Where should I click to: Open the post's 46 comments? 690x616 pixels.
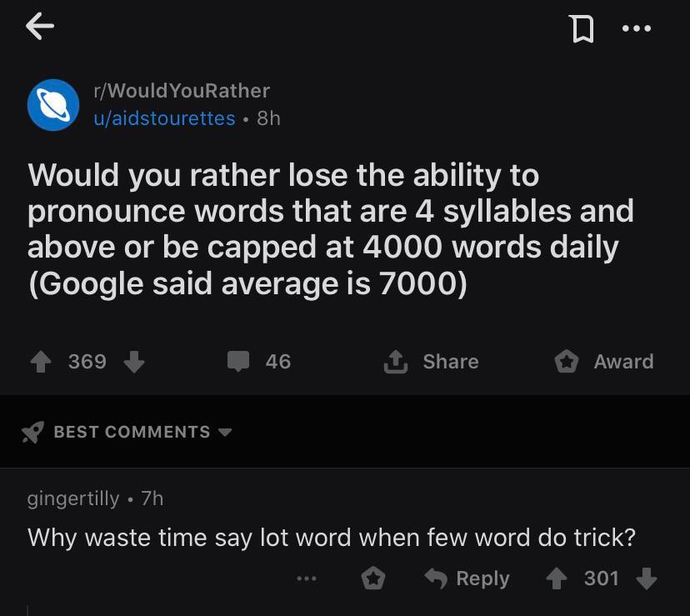[260, 362]
